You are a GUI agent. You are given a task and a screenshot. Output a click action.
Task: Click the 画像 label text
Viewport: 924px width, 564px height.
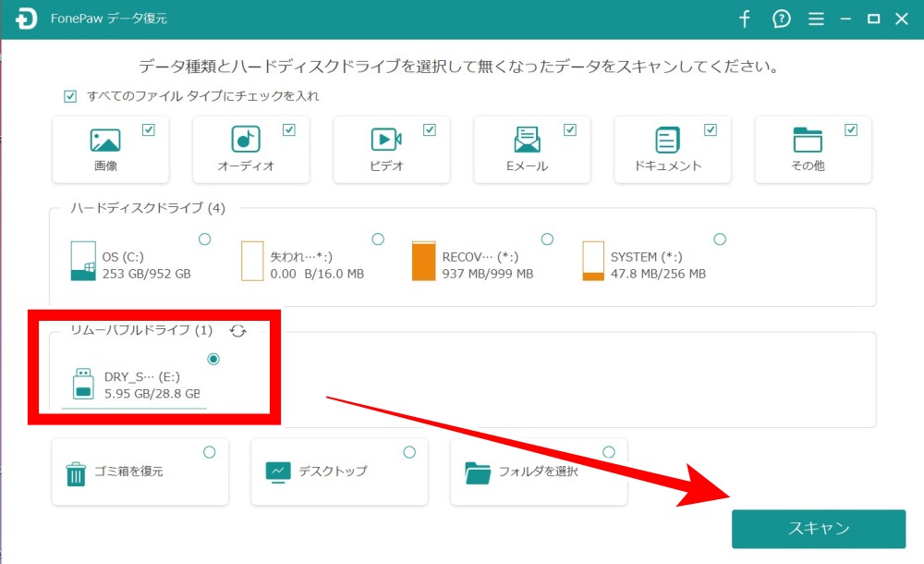click(105, 166)
